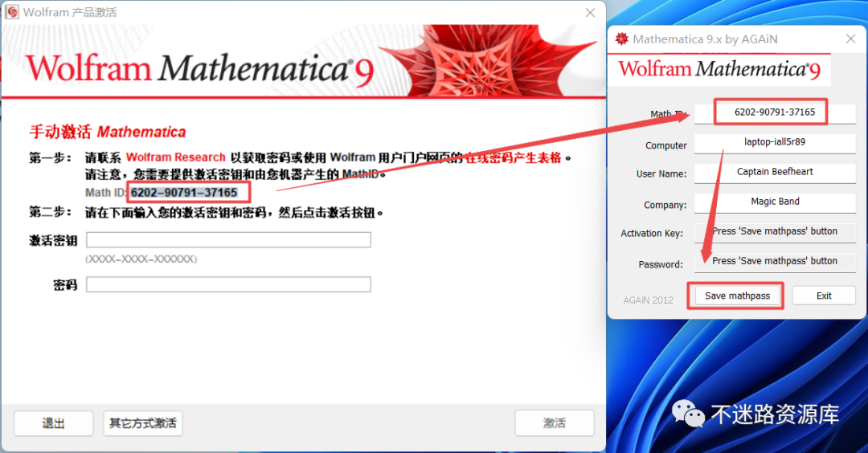Image resolution: width=868 pixels, height=453 pixels.
Task: Click the Activation Key field in keygen
Action: [x=775, y=232]
